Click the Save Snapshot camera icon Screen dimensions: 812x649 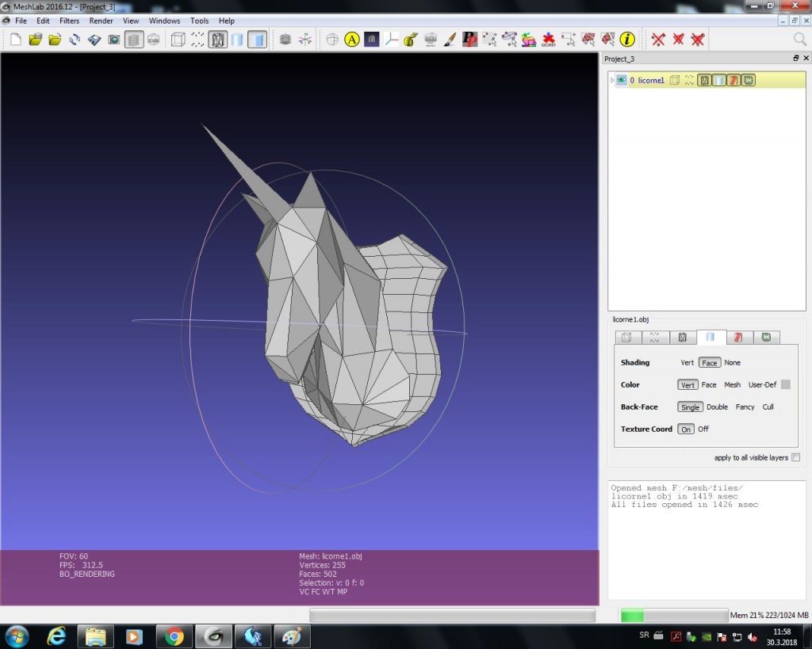click(x=114, y=39)
